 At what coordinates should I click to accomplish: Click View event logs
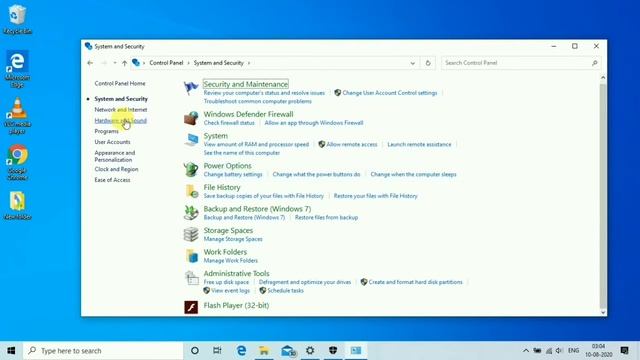230,291
